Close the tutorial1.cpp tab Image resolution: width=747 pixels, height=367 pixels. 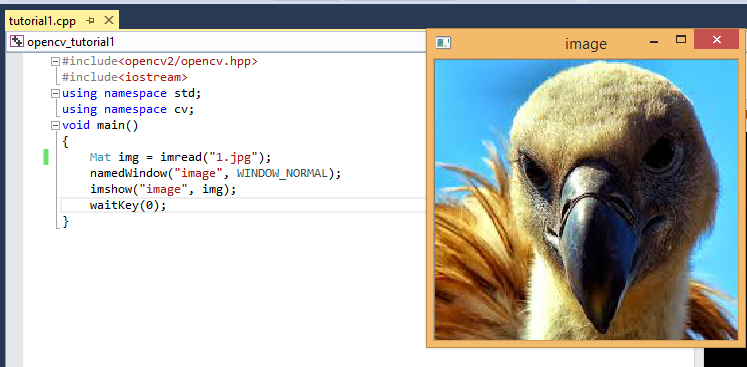[109, 20]
